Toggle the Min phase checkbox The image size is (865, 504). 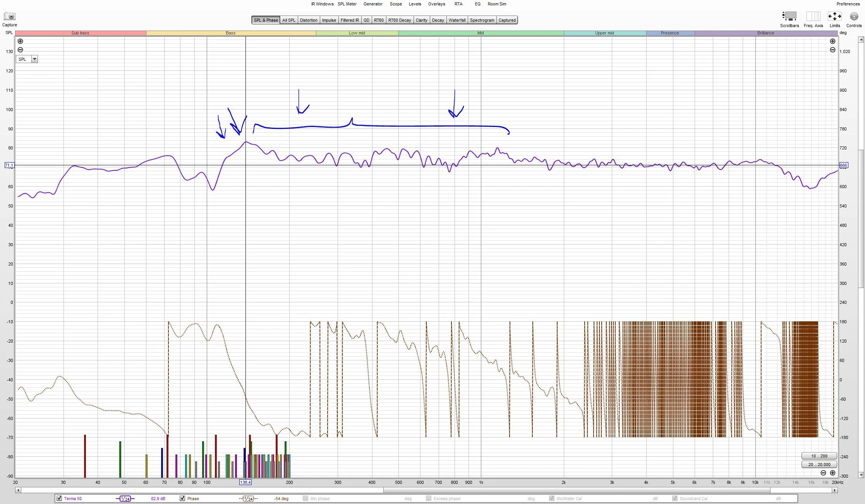[x=305, y=498]
